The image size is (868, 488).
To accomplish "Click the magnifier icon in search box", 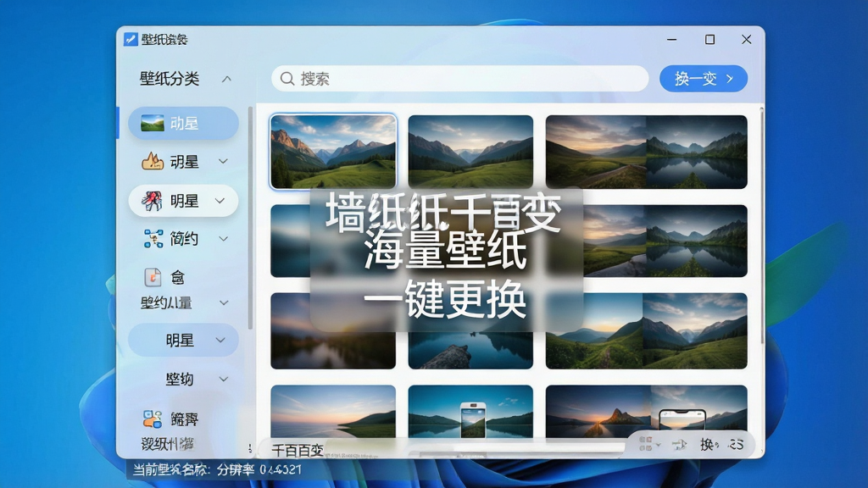I will click(x=287, y=79).
